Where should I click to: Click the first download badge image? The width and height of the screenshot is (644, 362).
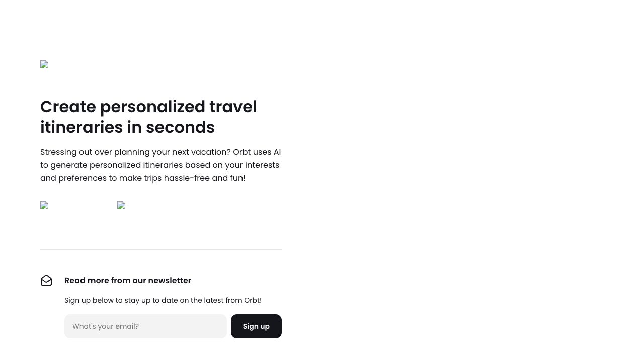click(x=44, y=206)
